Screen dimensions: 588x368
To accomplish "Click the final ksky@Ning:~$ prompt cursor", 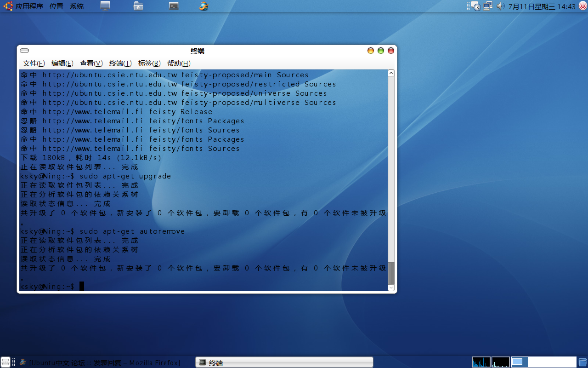I will click(82, 287).
